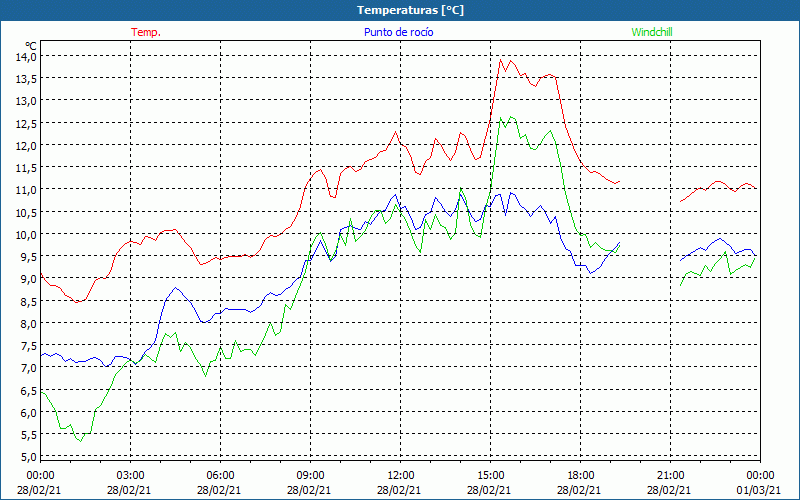This screenshot has height=500, width=800.
Task: Click the 6,0 y-axis value
Action: (x=28, y=413)
